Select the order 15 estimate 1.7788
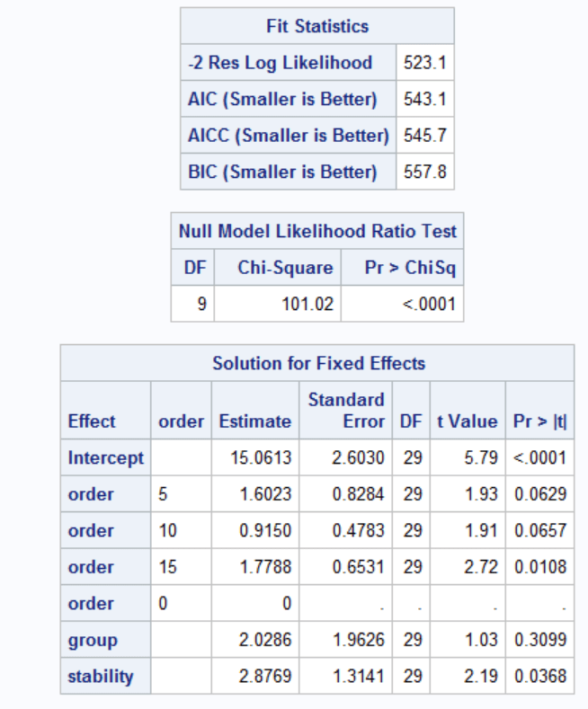This screenshot has width=588, height=709. coord(265,567)
